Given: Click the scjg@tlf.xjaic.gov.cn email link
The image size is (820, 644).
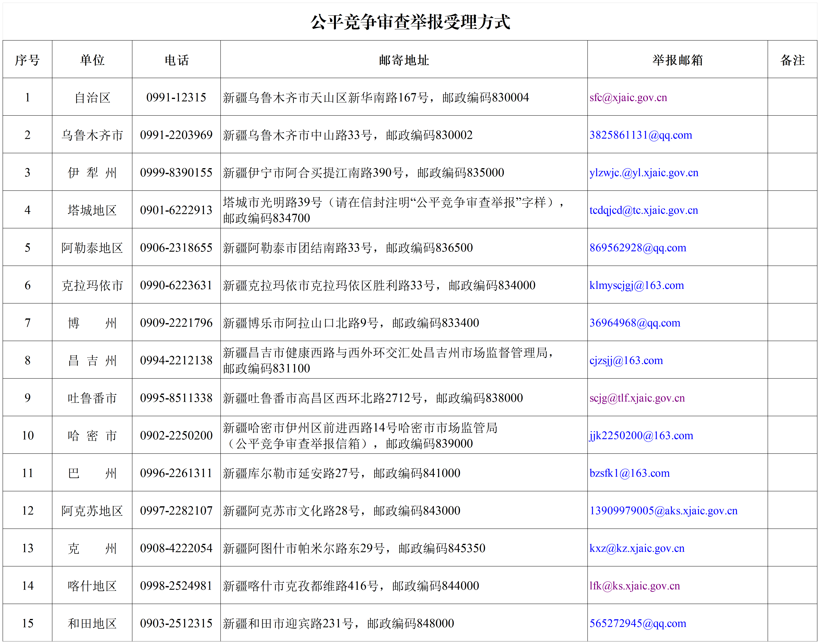Looking at the screenshot, I should [637, 398].
